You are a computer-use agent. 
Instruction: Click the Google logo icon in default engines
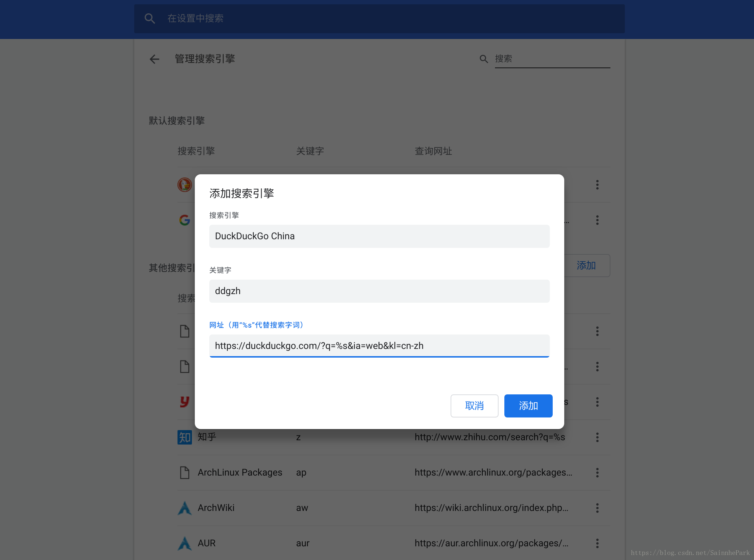[x=185, y=220]
